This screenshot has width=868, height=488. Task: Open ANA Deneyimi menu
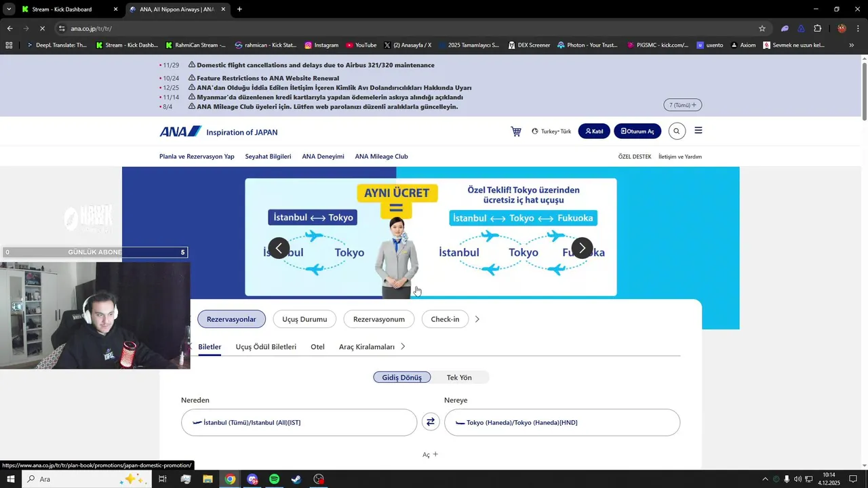point(323,157)
